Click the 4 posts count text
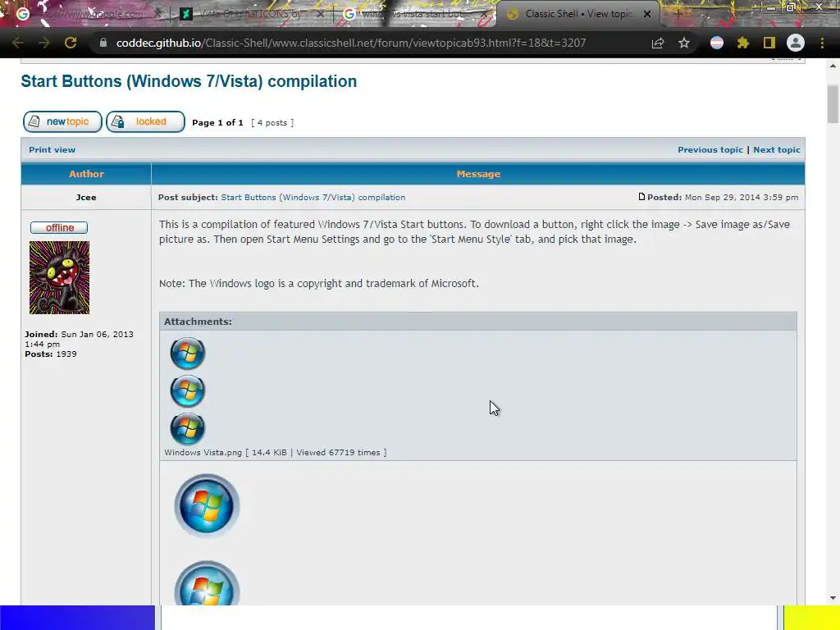This screenshot has width=840, height=630. (272, 123)
